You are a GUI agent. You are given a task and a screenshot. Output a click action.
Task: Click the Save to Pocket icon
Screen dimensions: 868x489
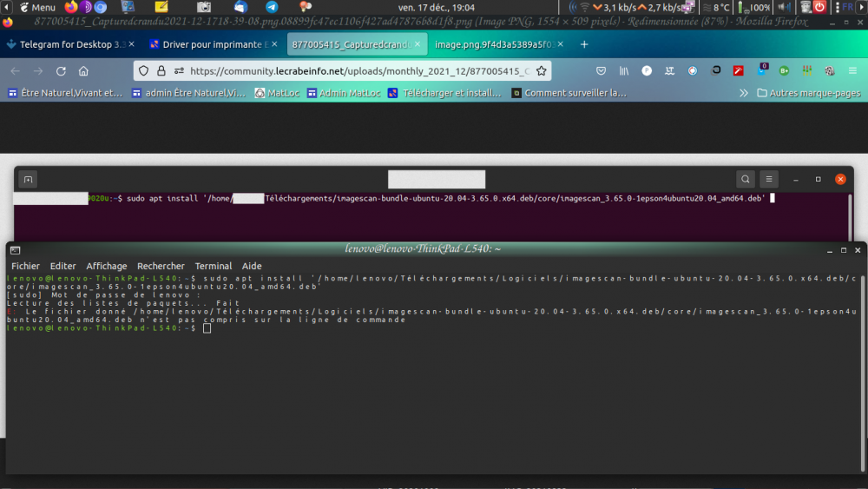point(601,71)
